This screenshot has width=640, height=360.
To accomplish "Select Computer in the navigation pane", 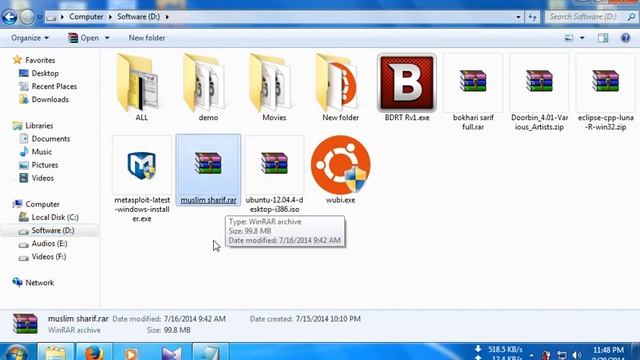I will click(42, 204).
